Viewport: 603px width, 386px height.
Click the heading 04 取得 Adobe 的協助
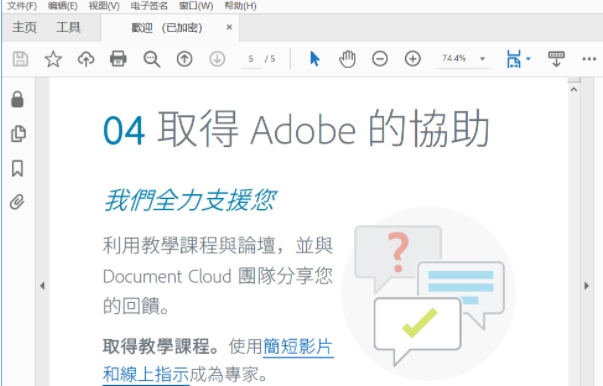296,129
